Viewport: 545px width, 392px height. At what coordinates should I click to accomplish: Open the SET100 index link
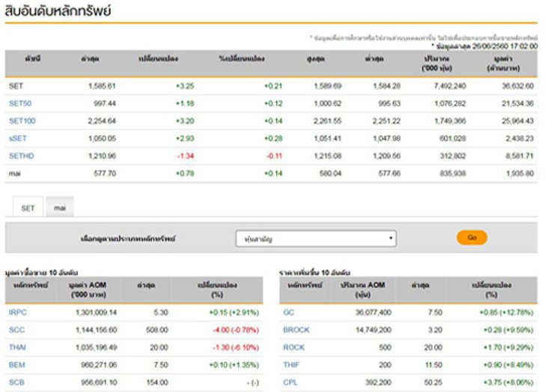coord(22,121)
